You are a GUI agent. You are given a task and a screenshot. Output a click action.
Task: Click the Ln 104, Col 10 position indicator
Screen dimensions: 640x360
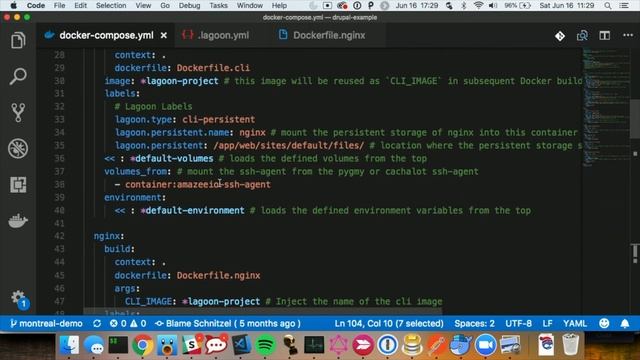(389, 324)
